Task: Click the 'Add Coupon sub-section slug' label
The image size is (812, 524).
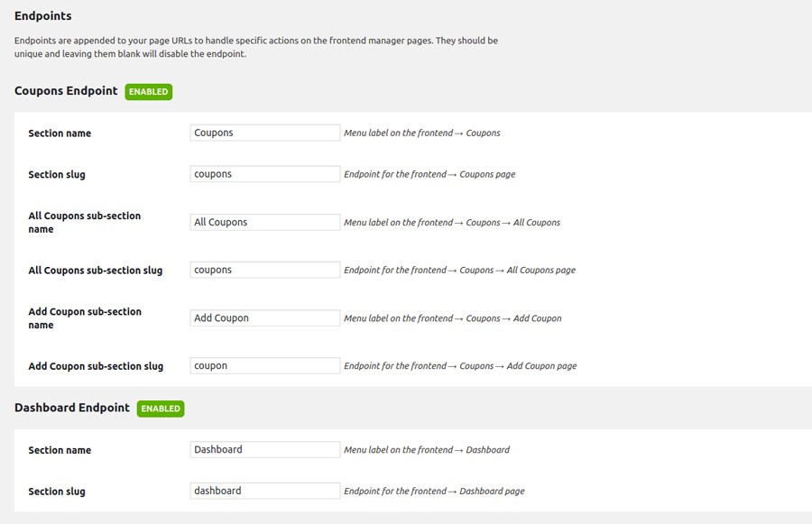Action: (x=96, y=366)
